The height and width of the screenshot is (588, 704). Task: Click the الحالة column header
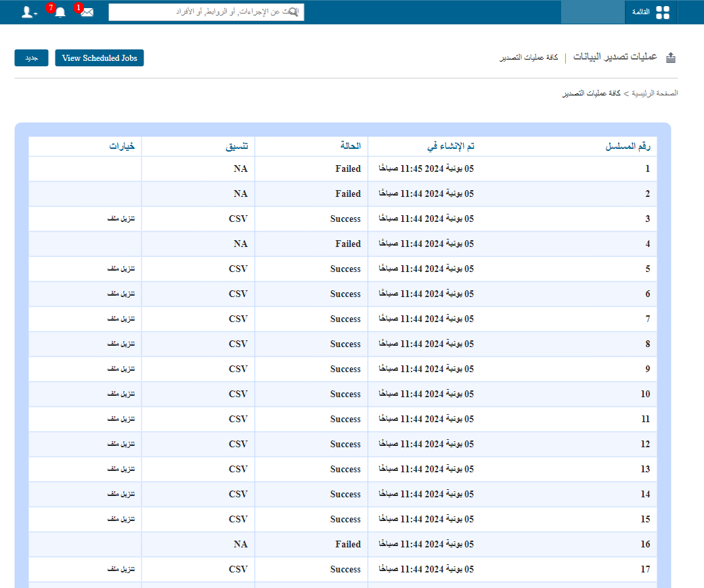[x=350, y=145]
